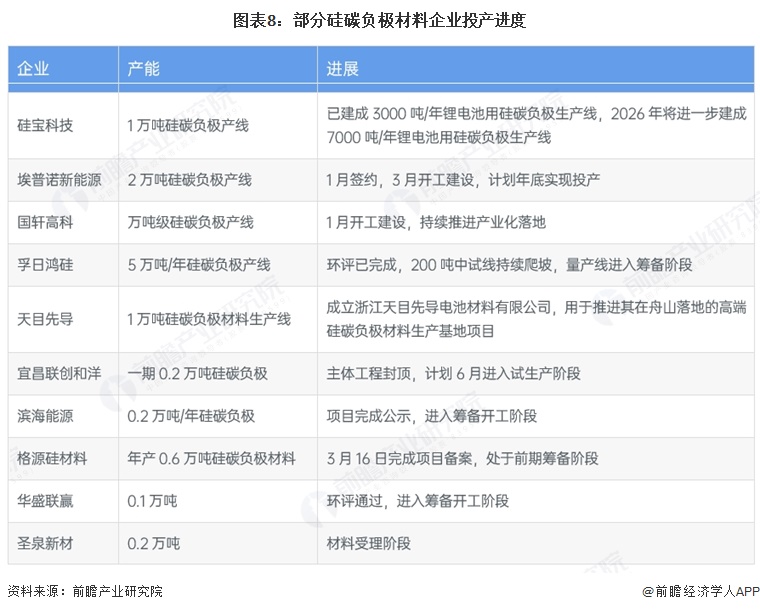Click the 0.2万吨/年硅碳负极 cell
760x612 pixels.
point(218,416)
